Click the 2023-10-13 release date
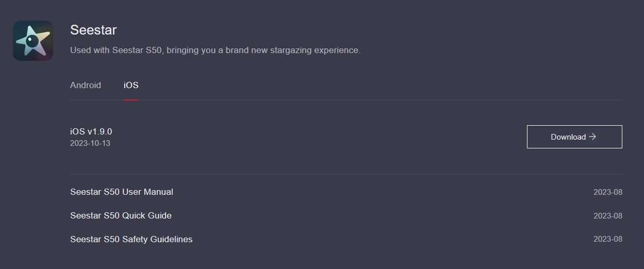This screenshot has width=644, height=269. tap(90, 143)
